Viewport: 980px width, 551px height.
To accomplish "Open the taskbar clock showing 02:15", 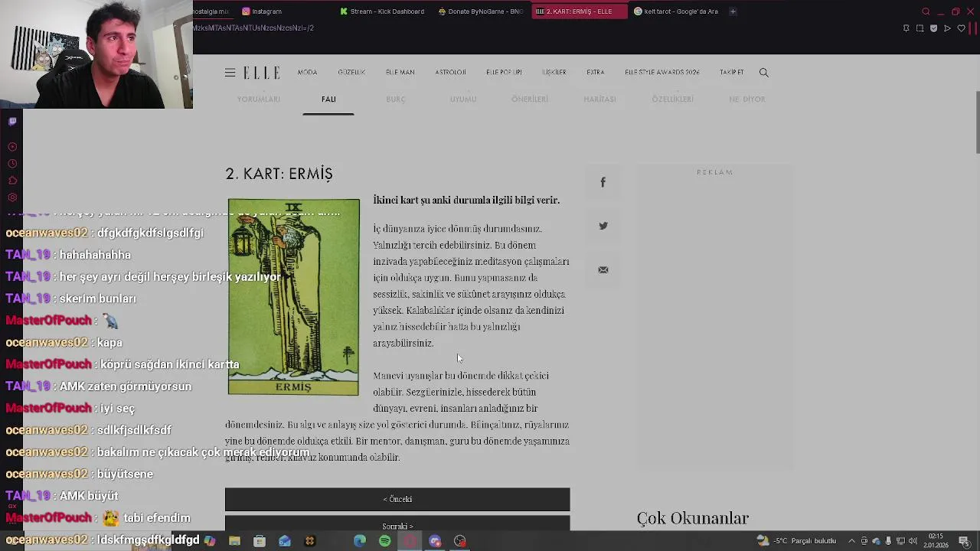I will pos(936,541).
